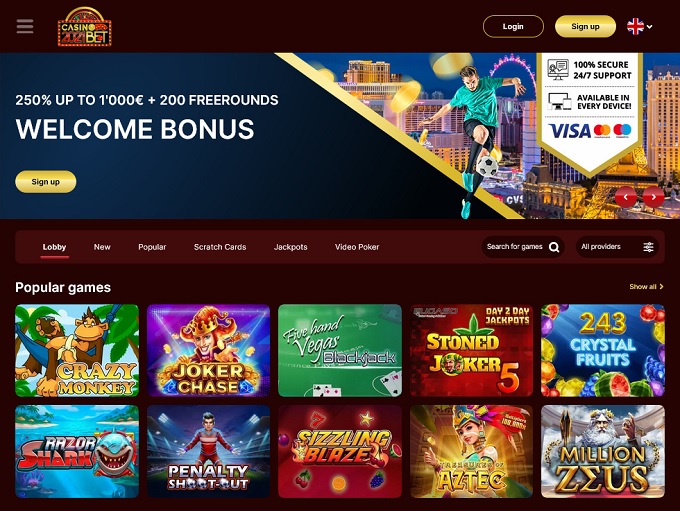680x511 pixels.
Task: Open the provider filter sliders icon
Action: click(648, 247)
